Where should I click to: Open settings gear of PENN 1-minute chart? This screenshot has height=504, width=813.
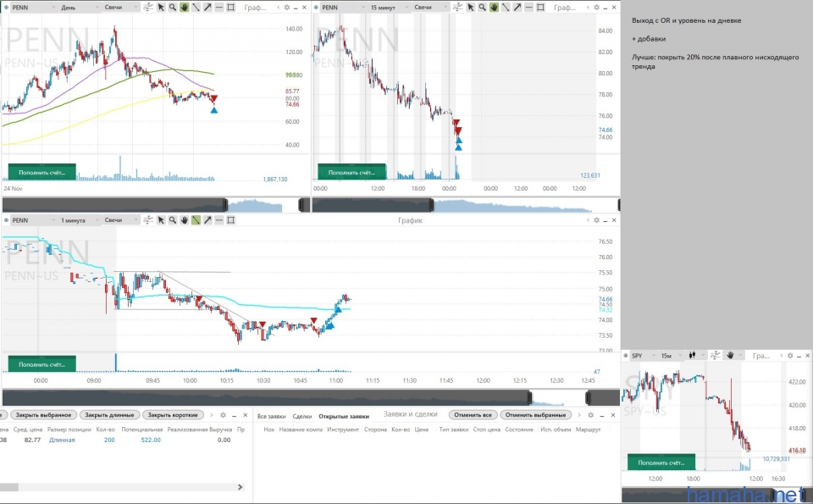tap(596, 220)
